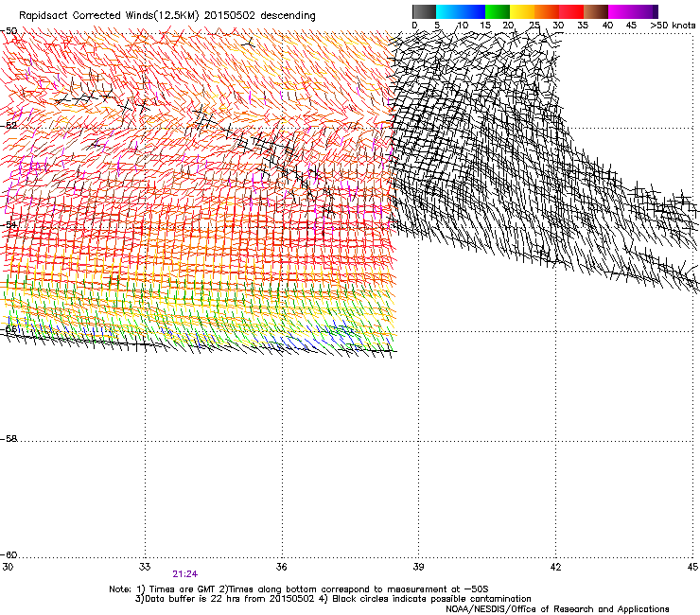Click the '45' label under the color bar
Image resolution: width=700 pixels, height=615 pixels.
(631, 25)
